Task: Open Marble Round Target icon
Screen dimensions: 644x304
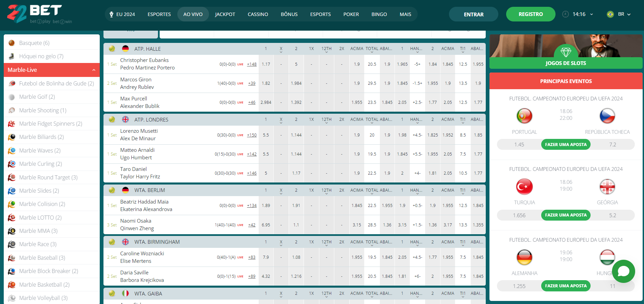Action: click(x=12, y=177)
